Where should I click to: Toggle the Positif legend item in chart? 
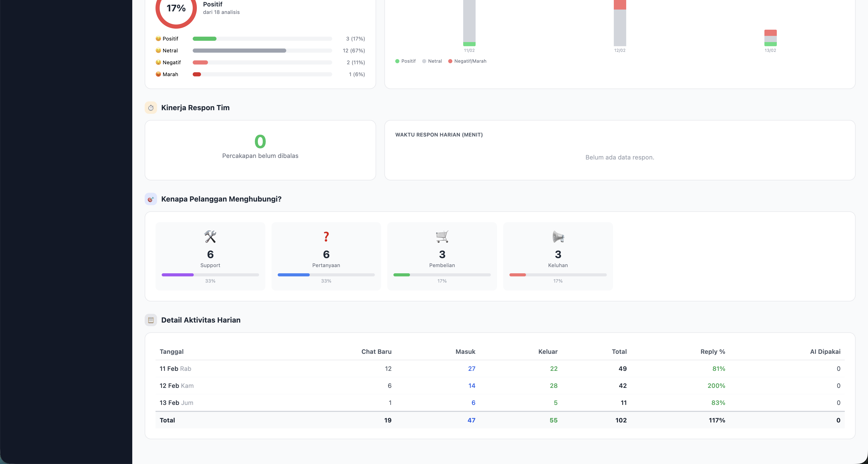click(x=405, y=61)
